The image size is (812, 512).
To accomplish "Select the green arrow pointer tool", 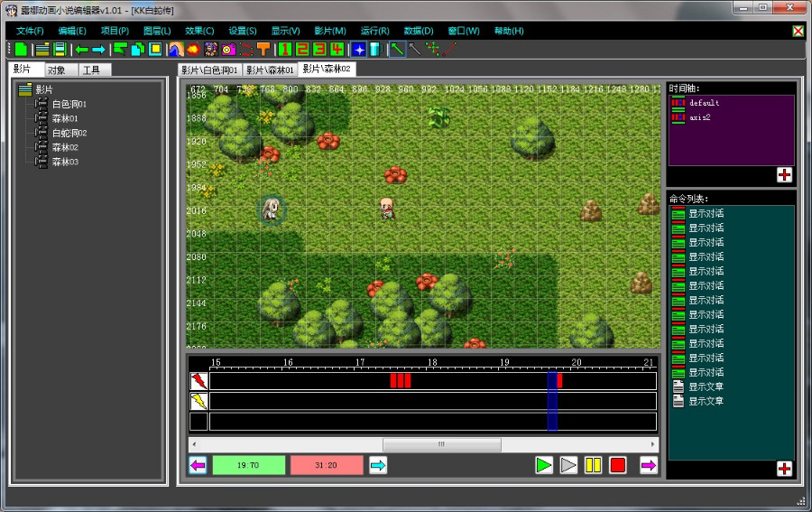I will [x=397, y=50].
